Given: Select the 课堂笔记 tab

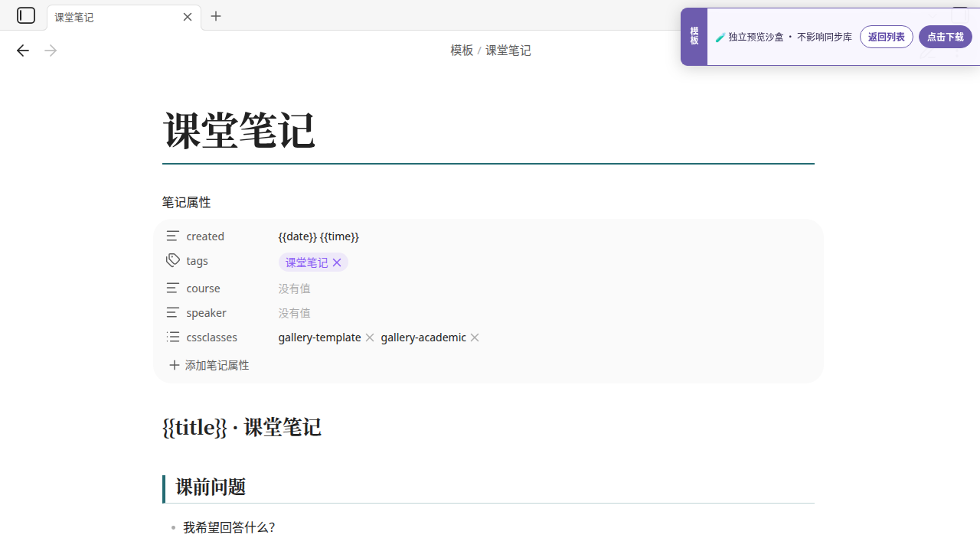Looking at the screenshot, I should [x=124, y=17].
